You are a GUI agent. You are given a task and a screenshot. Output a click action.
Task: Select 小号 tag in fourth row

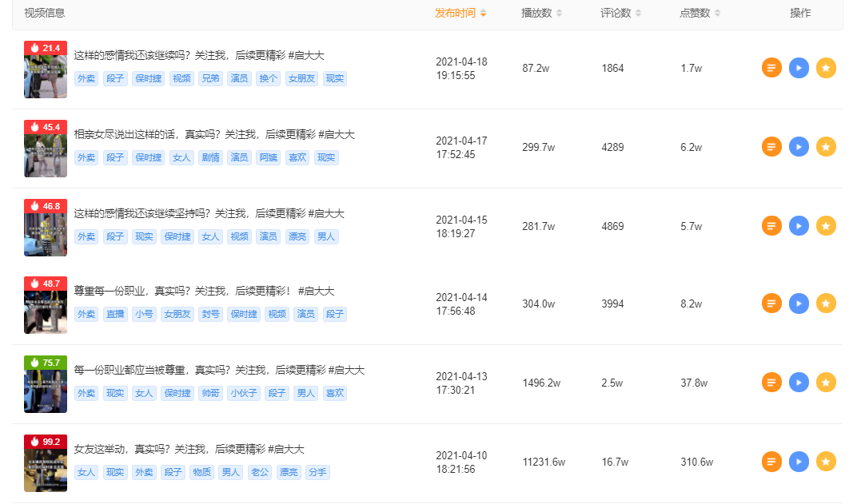pos(144,314)
